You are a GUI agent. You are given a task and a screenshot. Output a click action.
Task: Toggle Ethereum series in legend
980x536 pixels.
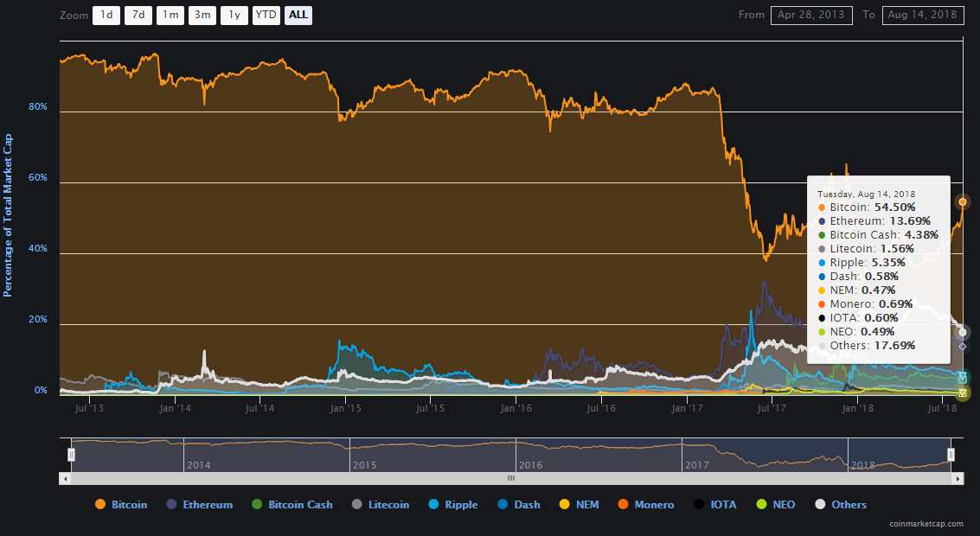(x=200, y=505)
